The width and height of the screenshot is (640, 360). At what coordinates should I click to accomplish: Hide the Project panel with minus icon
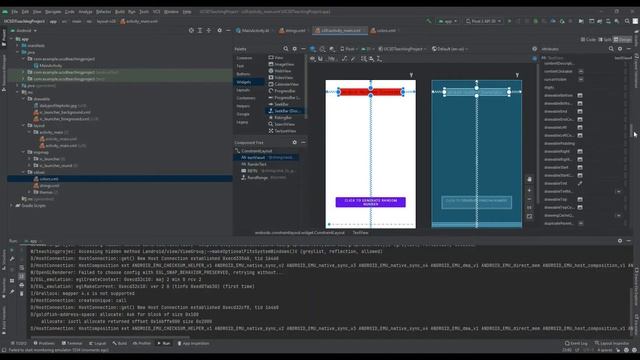228,31
